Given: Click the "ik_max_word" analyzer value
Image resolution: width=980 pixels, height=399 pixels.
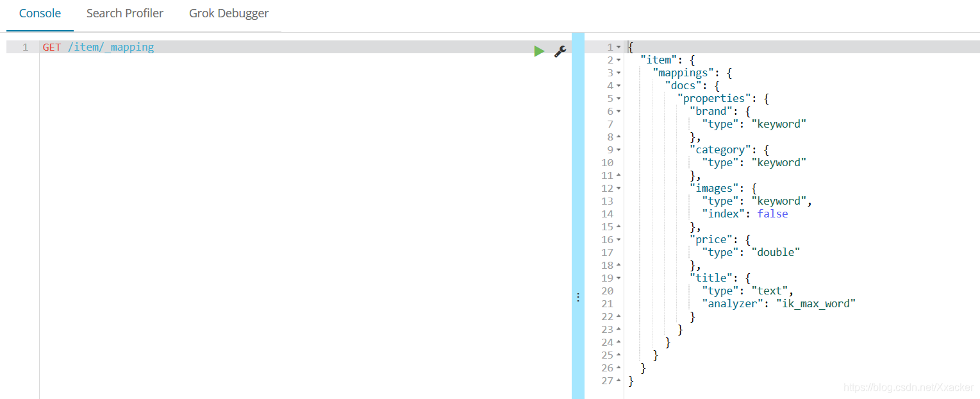Looking at the screenshot, I should click(x=816, y=303).
